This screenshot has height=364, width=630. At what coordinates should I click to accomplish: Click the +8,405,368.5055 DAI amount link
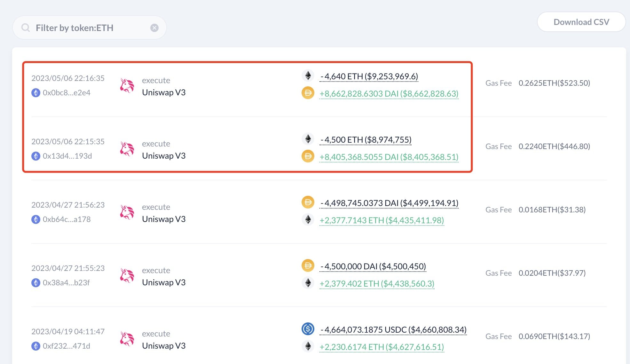tap(389, 157)
